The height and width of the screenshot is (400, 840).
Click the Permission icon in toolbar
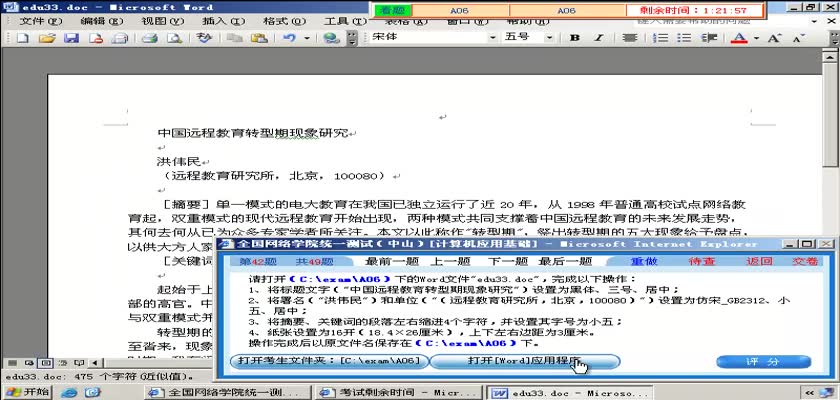click(x=96, y=38)
